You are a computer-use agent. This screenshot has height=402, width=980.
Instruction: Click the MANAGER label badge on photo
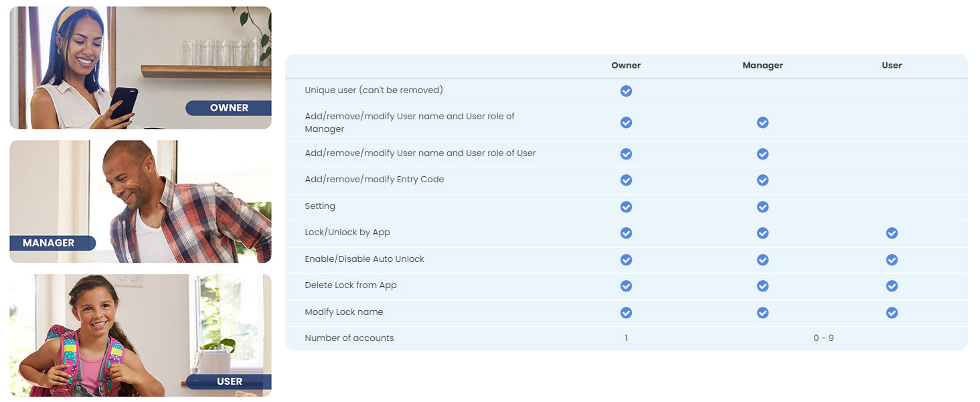(x=49, y=243)
